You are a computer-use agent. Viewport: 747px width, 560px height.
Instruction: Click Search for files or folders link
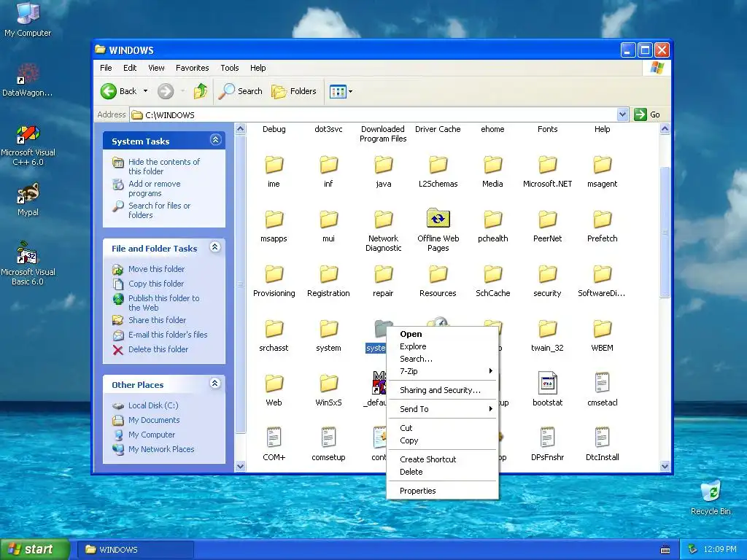pyautogui.click(x=159, y=210)
